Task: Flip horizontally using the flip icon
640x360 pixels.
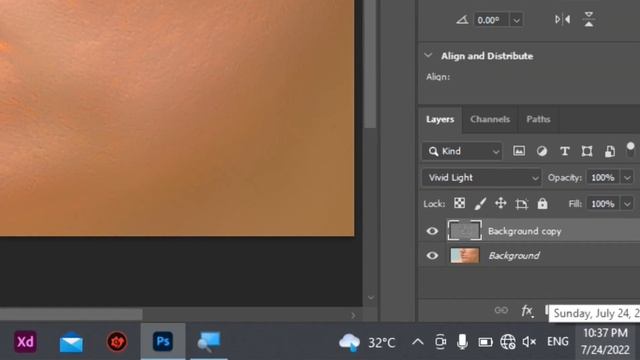Action: pos(562,19)
